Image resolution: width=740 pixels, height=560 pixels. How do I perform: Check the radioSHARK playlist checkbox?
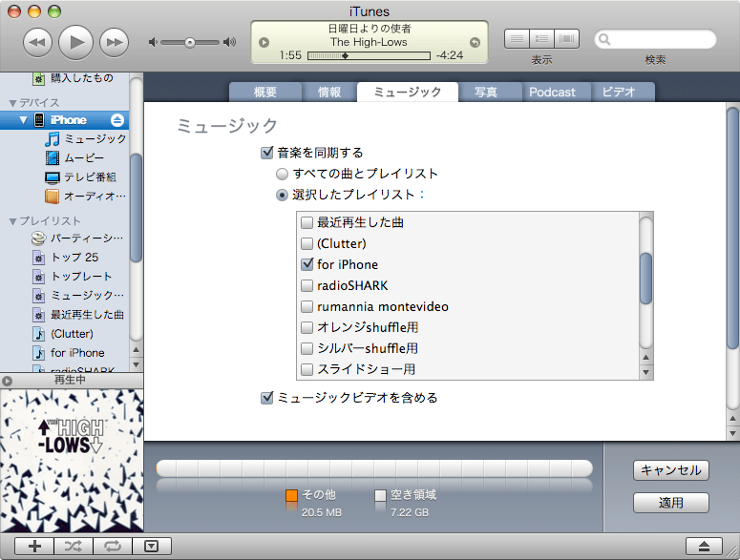pyautogui.click(x=307, y=285)
